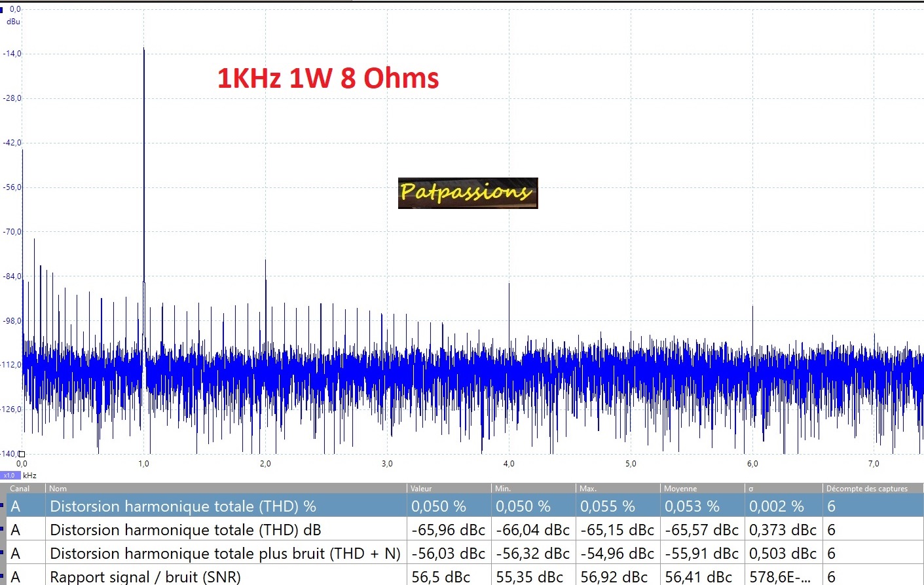Click the dBu vertical axis unit label
This screenshot has width=924, height=585.
click(x=13, y=22)
